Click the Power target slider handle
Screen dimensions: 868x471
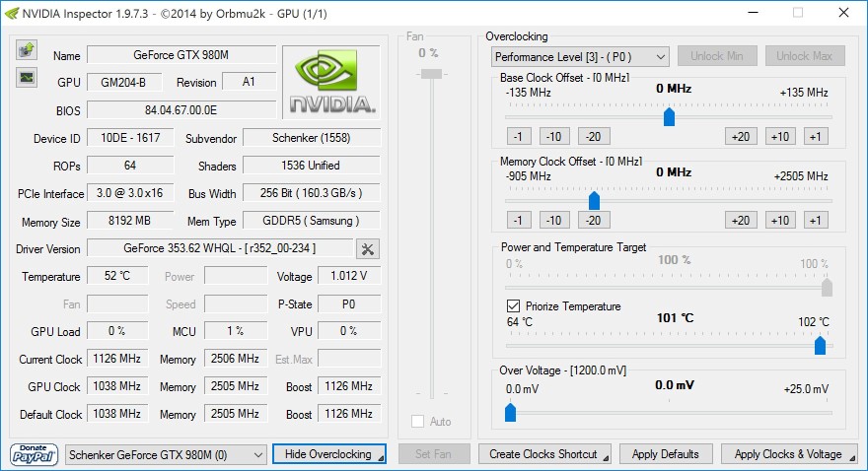pyautogui.click(x=827, y=288)
